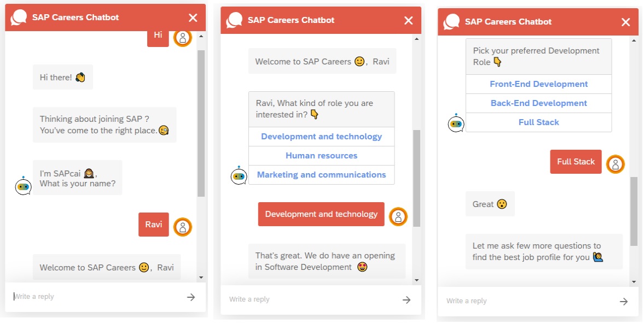Choose the "Front-End Development" option
Viewport: 644px width, 324px height.
coord(538,84)
